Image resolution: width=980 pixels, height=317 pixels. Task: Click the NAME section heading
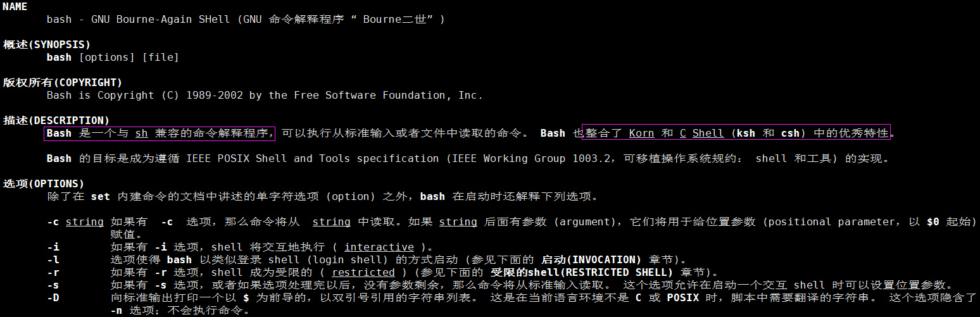pos(15,6)
